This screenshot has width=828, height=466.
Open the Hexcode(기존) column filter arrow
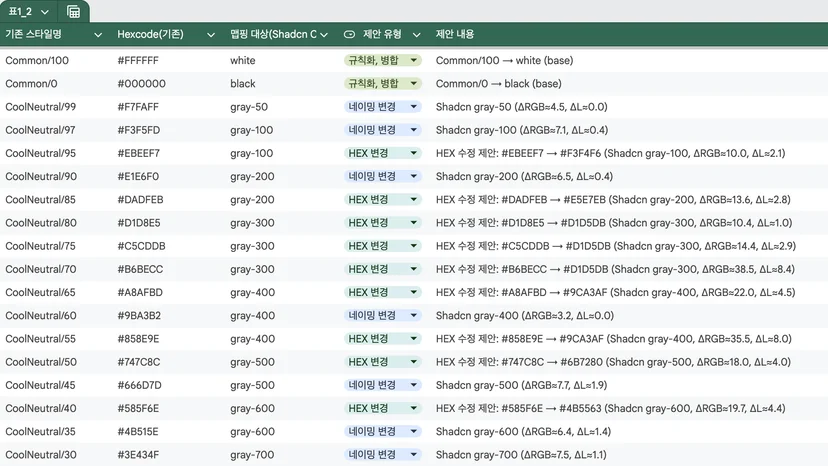[x=211, y=35]
